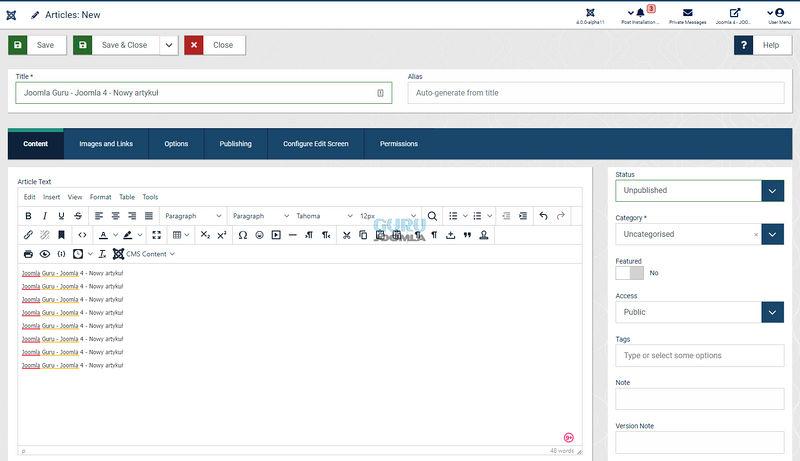Toggle strikethrough formatting
The width and height of the screenshot is (800, 461).
click(78, 216)
